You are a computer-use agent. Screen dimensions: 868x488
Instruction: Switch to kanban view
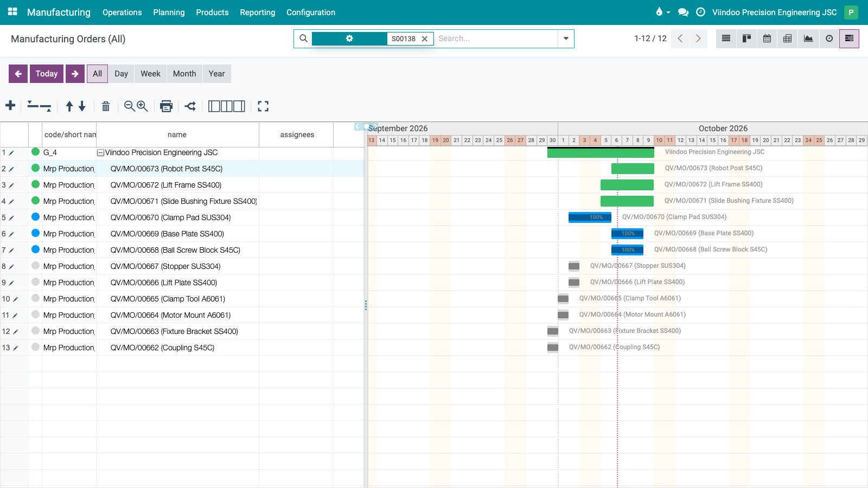pos(746,38)
